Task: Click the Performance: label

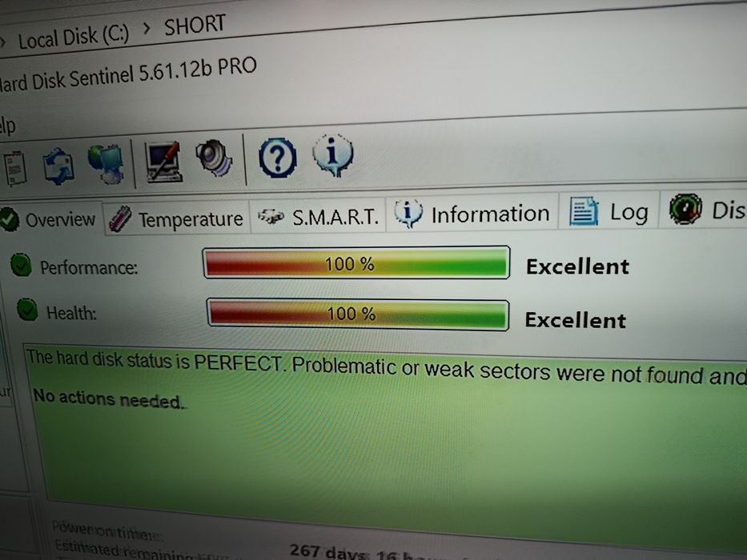Action: point(89,268)
